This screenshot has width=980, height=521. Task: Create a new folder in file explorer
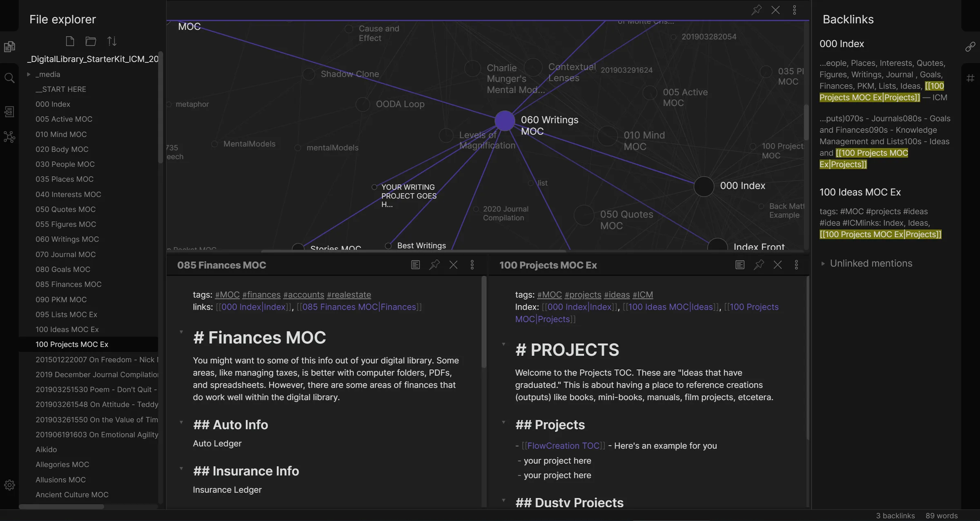pos(91,41)
